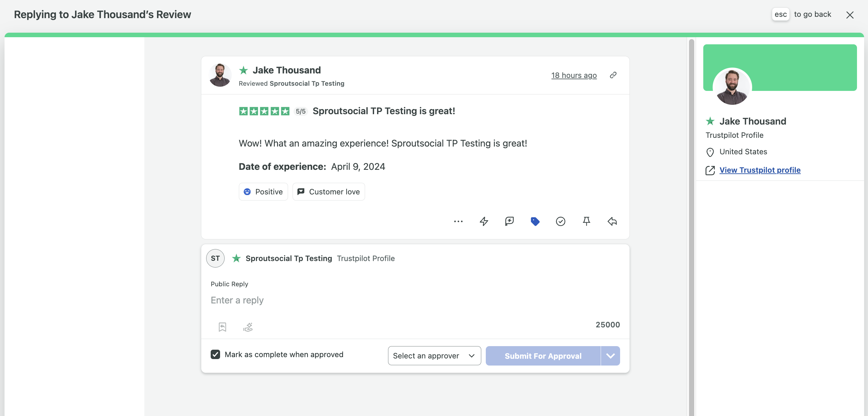
Task: Open quick actions lightning icon
Action: point(484,221)
